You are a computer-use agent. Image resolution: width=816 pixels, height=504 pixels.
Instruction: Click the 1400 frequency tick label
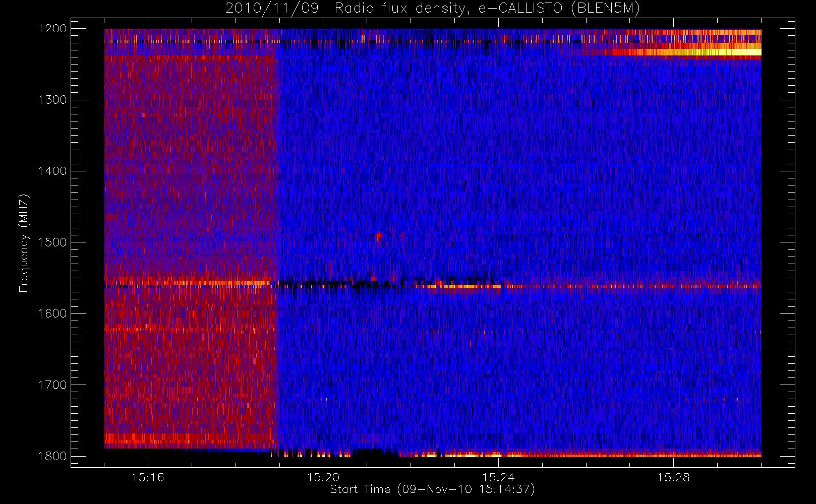point(52,171)
